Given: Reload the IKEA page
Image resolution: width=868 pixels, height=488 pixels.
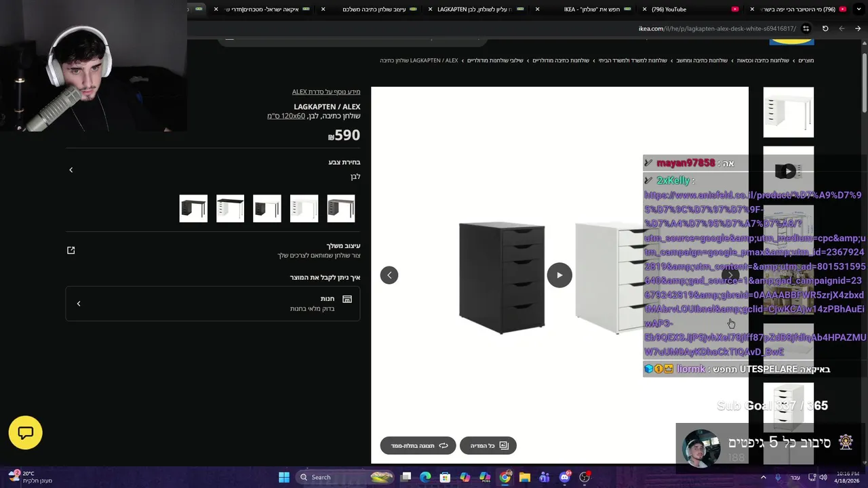Looking at the screenshot, I should click(x=825, y=28).
